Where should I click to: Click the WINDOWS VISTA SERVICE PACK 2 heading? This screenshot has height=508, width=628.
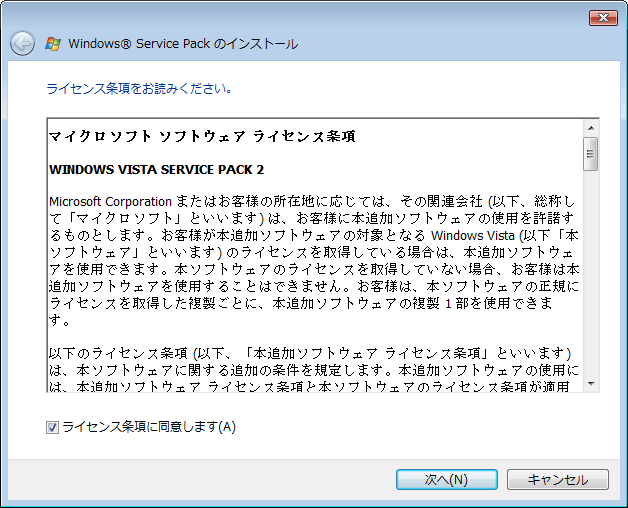click(157, 169)
